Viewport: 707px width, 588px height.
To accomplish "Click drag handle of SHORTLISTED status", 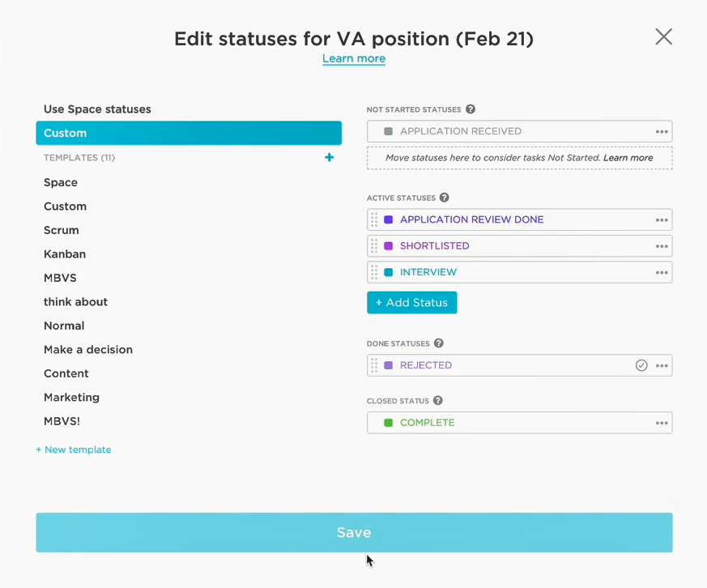I will coord(374,245).
